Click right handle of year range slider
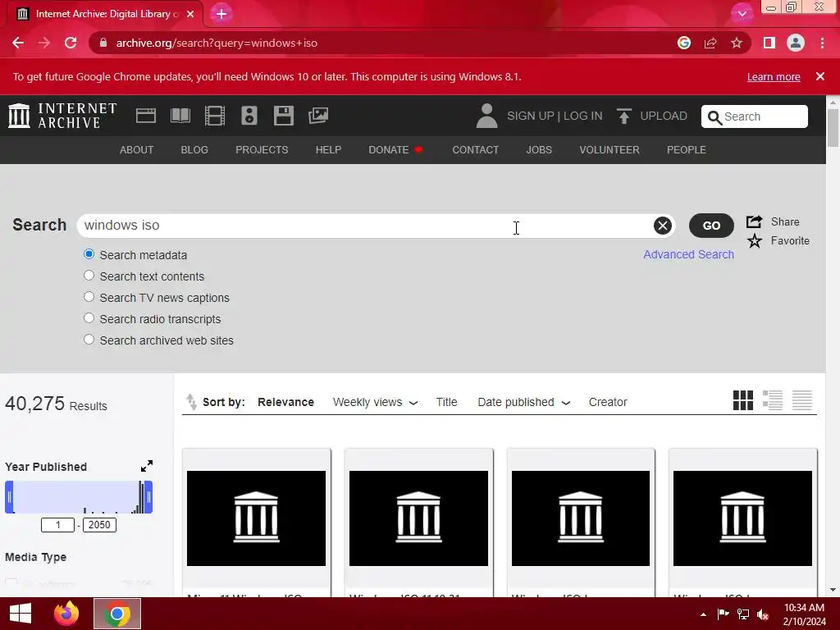Viewport: 840px width, 630px height. (x=149, y=497)
